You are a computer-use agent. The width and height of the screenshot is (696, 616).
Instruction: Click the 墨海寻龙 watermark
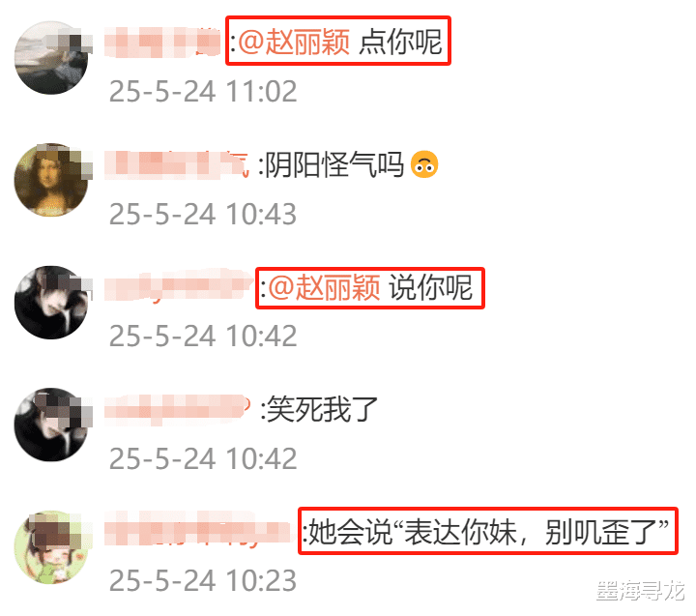tap(640, 590)
